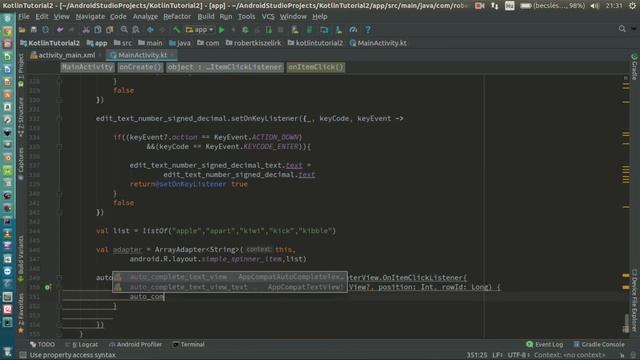
Task: Open the File menu
Action: click(x=24, y=17)
